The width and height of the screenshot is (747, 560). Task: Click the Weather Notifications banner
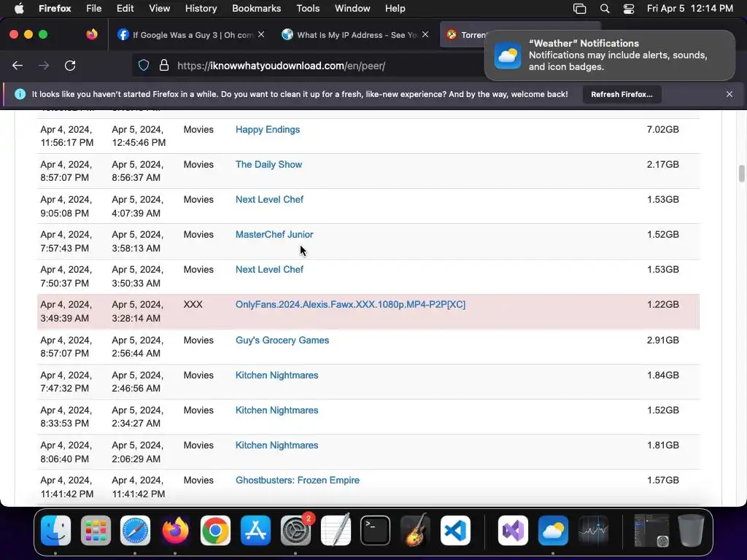coord(610,55)
